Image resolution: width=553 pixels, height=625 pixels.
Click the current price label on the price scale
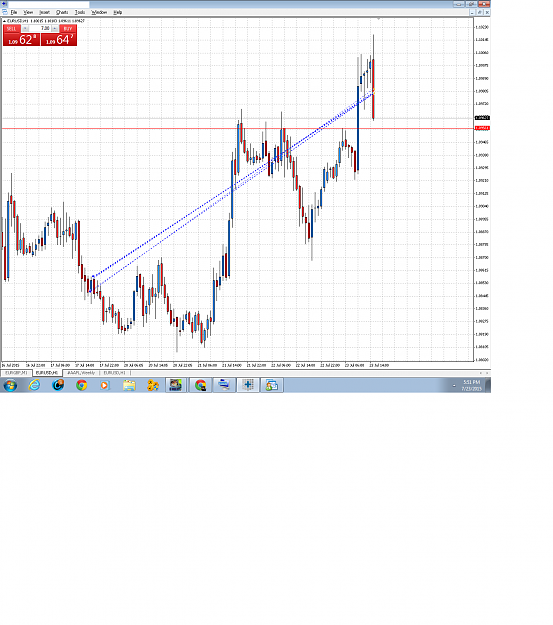tap(482, 118)
